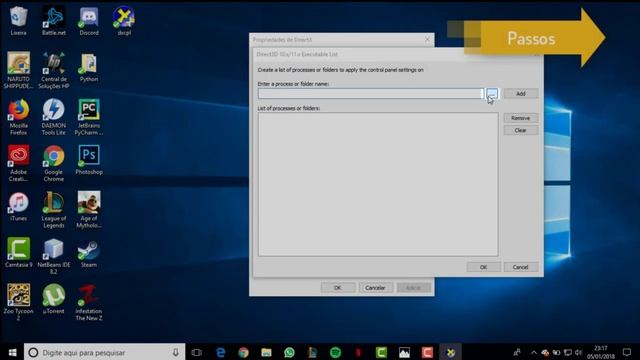
Task: Select the Naruto Shippuden desktop icon
Action: pos(18,71)
